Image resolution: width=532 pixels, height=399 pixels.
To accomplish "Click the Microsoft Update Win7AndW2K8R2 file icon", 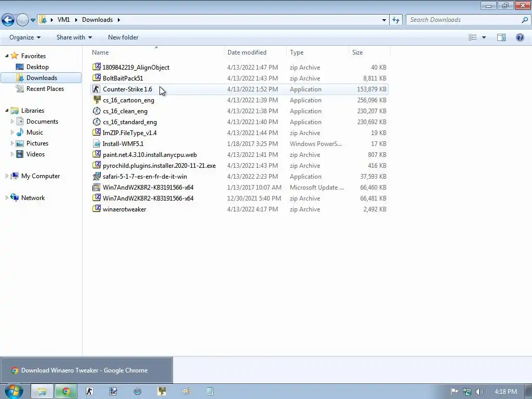I will coord(97,187).
